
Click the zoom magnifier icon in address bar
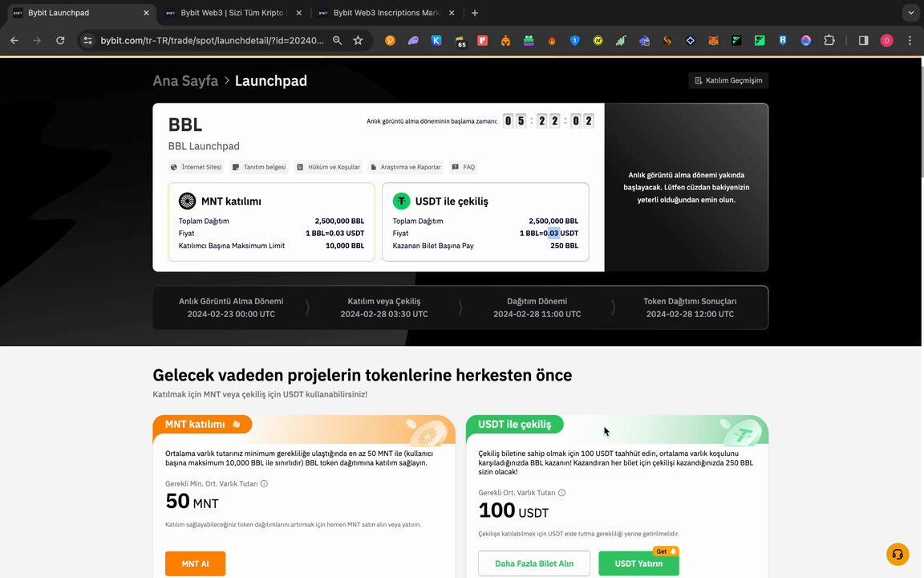[337, 41]
